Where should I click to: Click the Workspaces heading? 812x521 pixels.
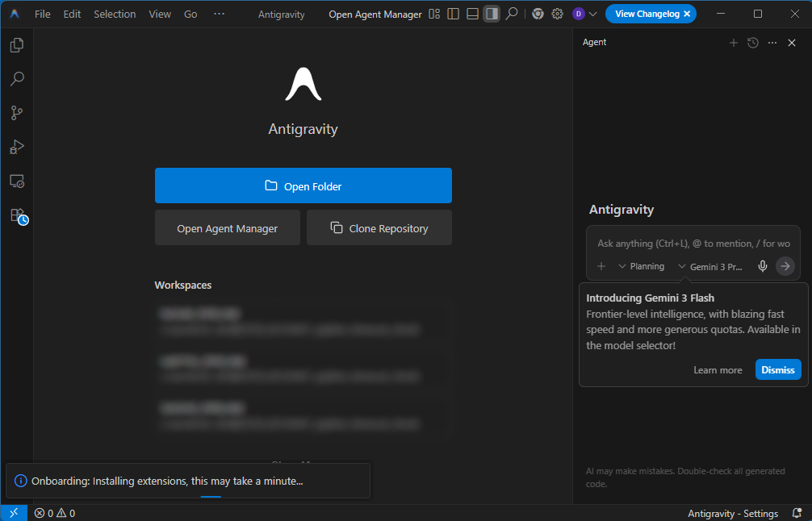(x=182, y=285)
